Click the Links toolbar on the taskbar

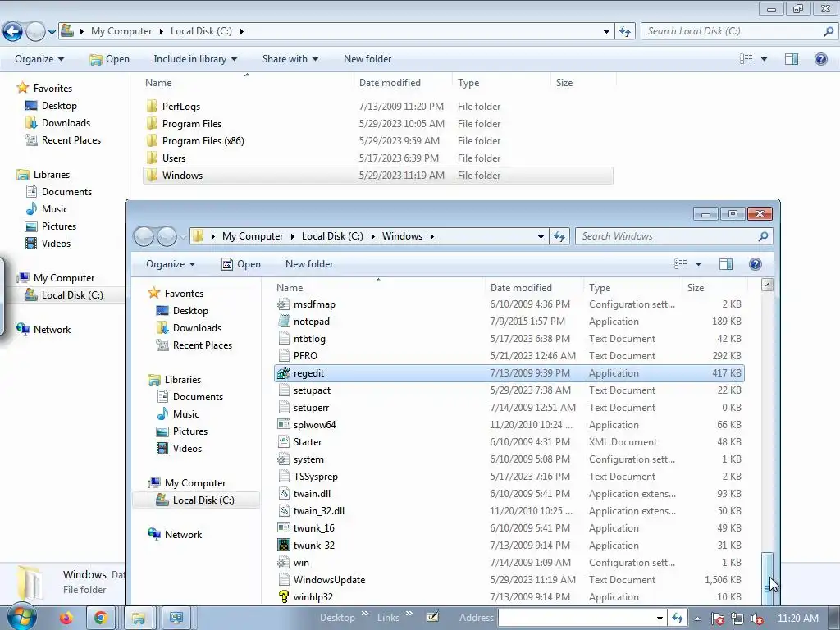pyautogui.click(x=388, y=618)
